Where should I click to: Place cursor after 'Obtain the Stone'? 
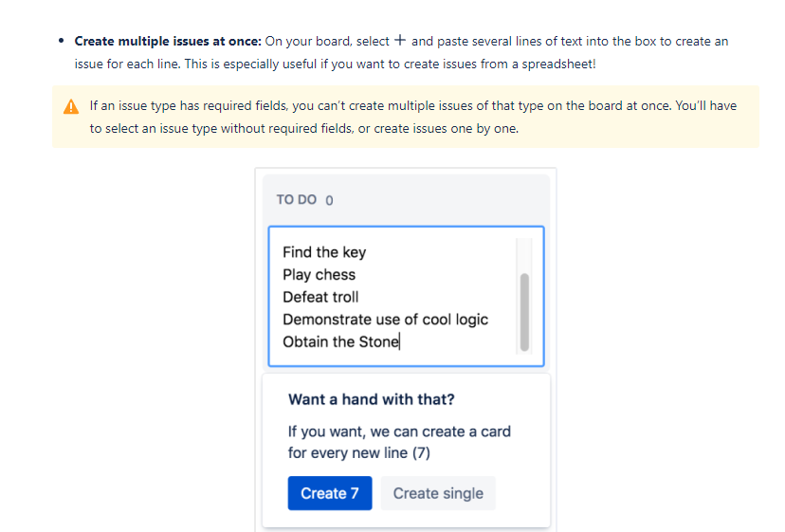(399, 342)
